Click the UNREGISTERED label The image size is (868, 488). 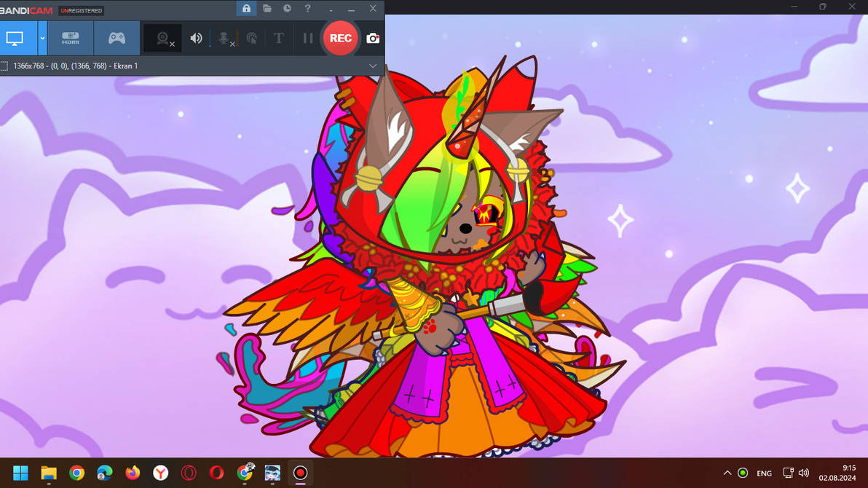82,10
